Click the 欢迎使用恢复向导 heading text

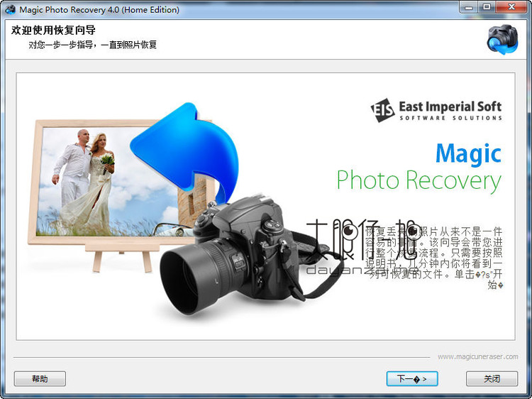click(53, 30)
